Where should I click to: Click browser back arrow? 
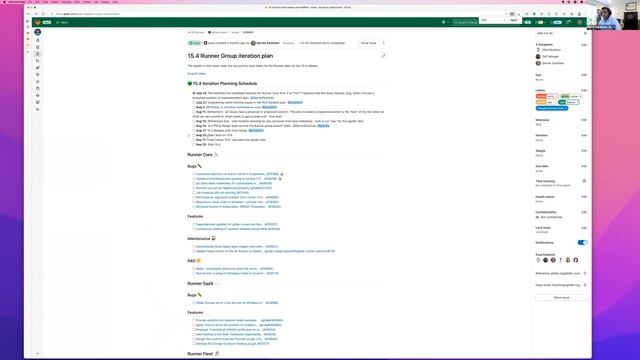[28, 14]
